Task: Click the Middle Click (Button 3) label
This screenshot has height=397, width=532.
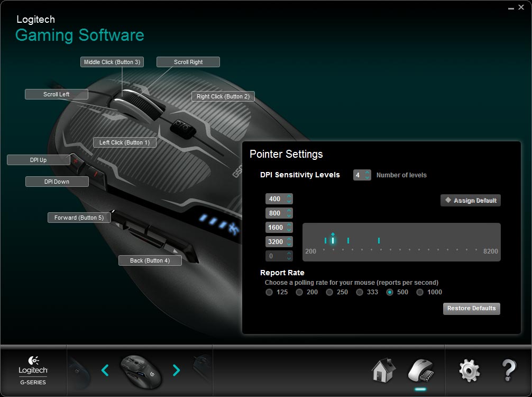Action: click(112, 62)
